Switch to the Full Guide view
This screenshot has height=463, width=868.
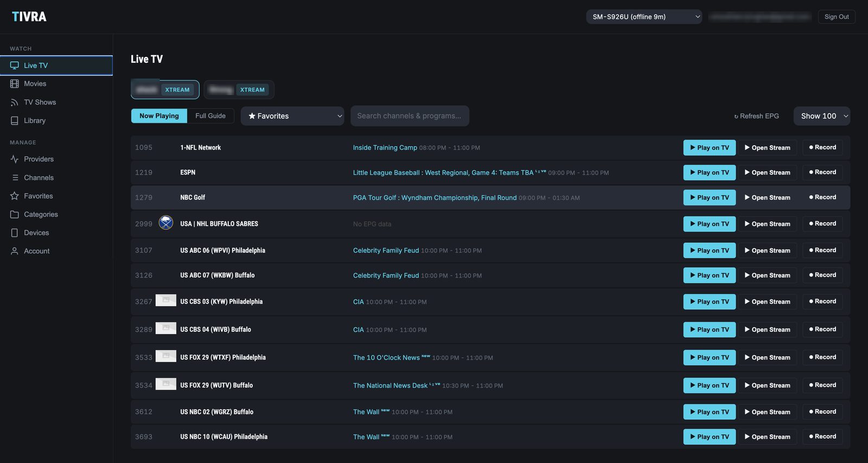[210, 115]
